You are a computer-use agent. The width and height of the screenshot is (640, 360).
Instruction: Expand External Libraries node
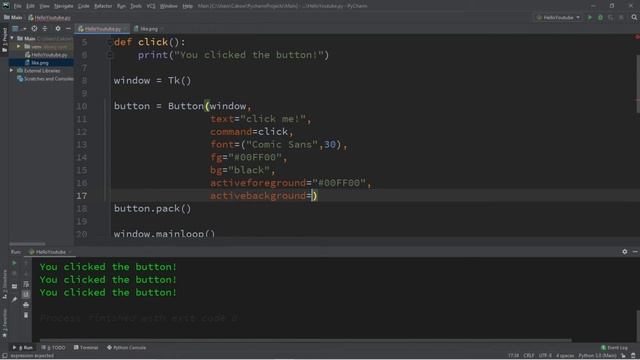pyautogui.click(x=12, y=71)
